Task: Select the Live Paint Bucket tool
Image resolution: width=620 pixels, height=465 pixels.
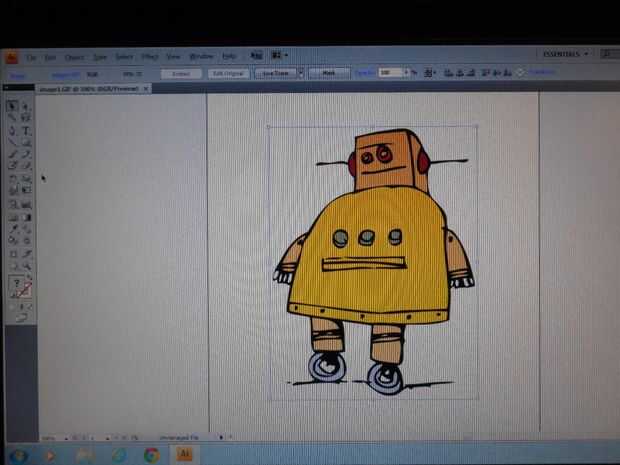Action: 12,240
